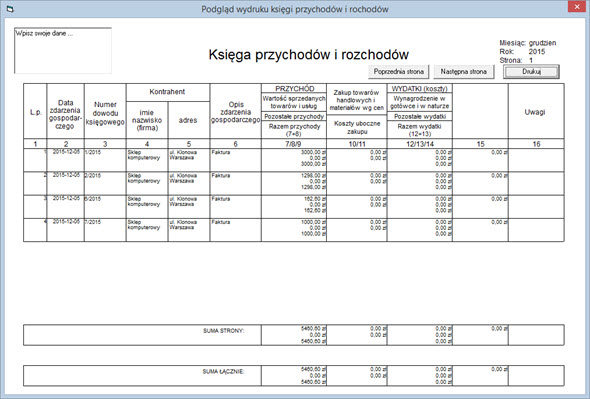Click the Pozostałe wydatki header cell
590x399 pixels.
tap(420, 117)
